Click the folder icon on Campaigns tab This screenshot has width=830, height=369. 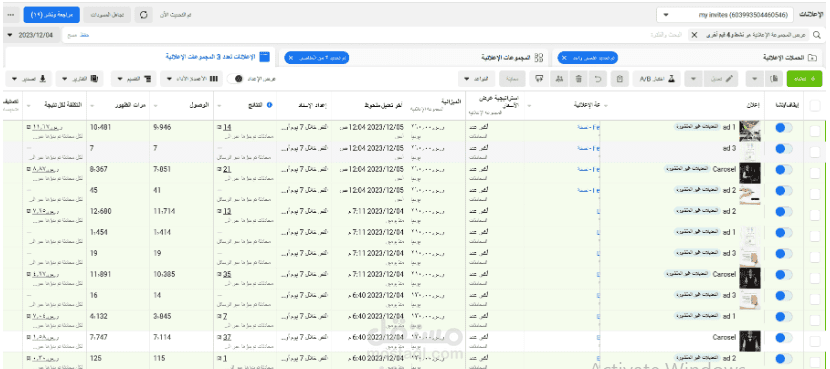point(813,57)
